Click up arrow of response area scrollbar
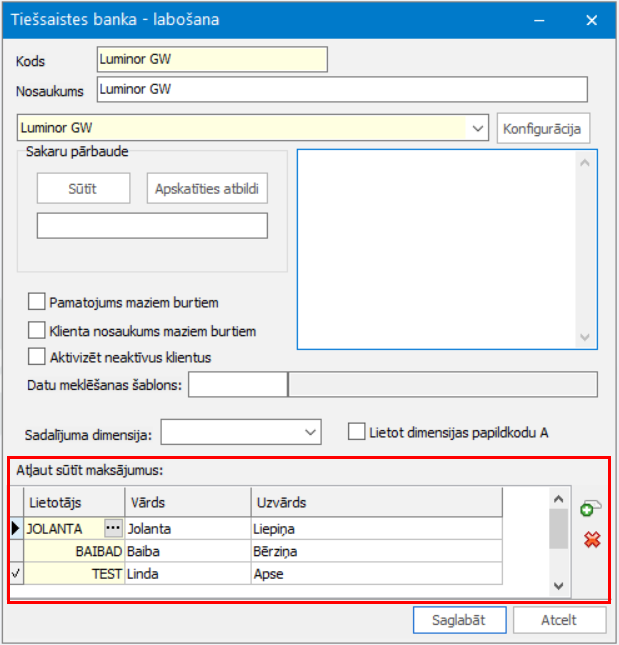The width and height of the screenshot is (619, 645). (585, 163)
